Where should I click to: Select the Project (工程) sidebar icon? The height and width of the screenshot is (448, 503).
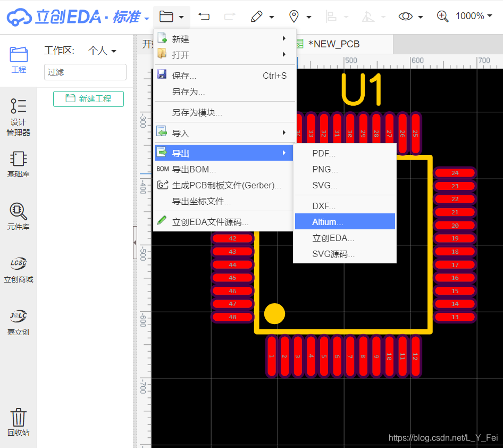pyautogui.click(x=19, y=60)
